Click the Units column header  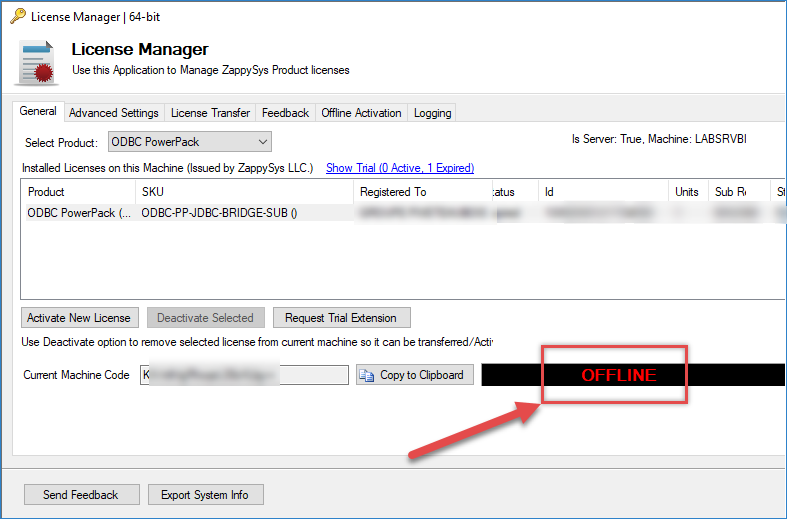688,192
